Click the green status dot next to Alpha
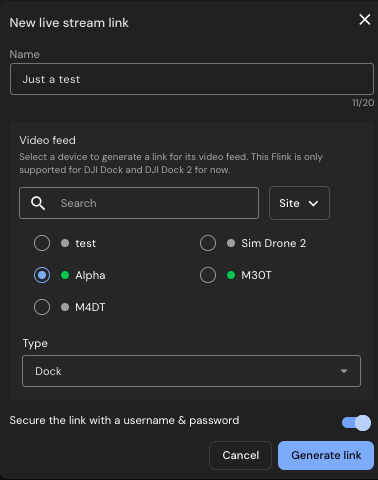 pos(65,275)
